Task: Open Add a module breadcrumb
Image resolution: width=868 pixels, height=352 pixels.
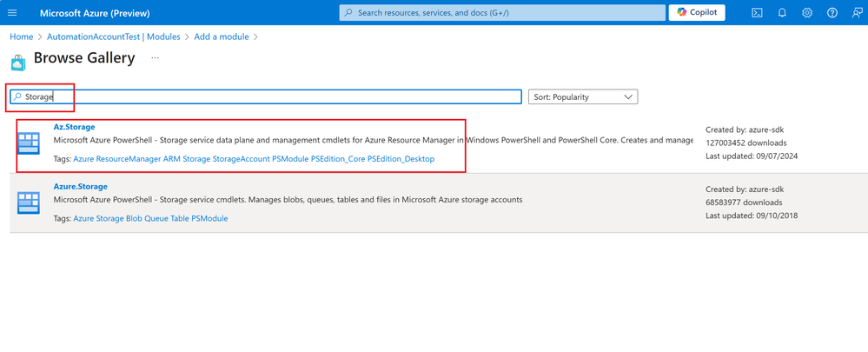Action: [x=222, y=37]
